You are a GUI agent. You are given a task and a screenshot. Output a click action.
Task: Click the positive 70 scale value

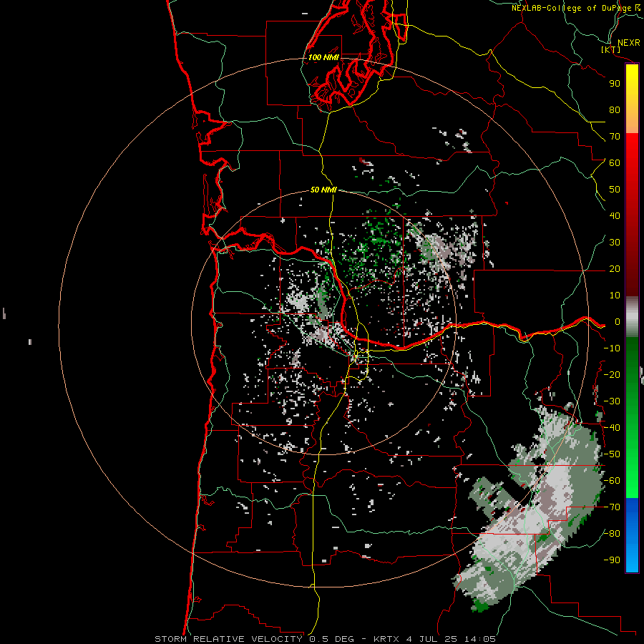click(615, 137)
